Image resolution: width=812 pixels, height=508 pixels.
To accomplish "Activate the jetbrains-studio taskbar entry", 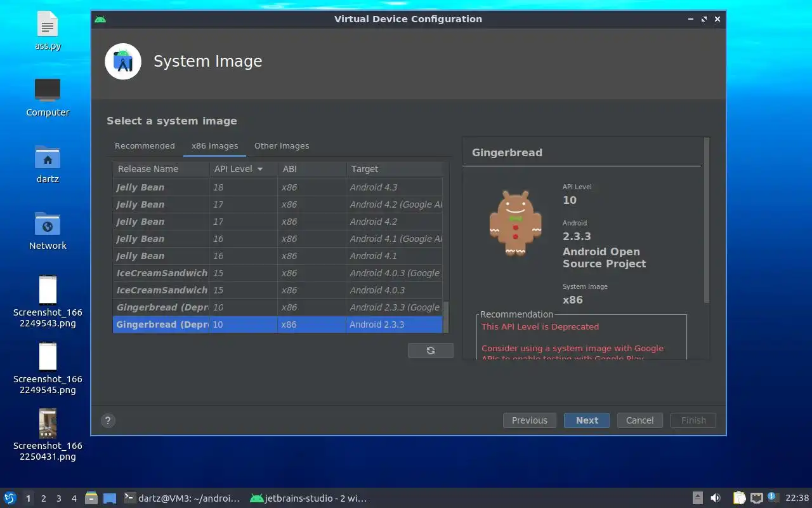I will [x=309, y=498].
